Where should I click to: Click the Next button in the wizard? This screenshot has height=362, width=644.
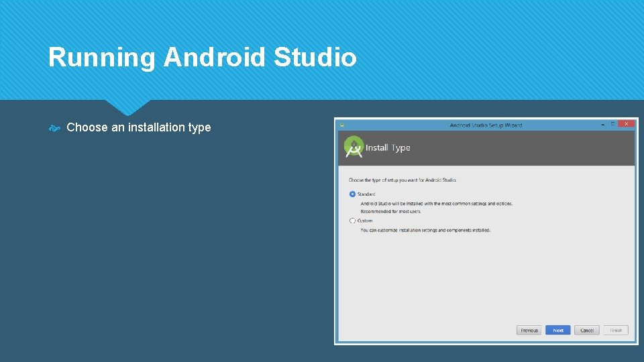click(x=557, y=330)
